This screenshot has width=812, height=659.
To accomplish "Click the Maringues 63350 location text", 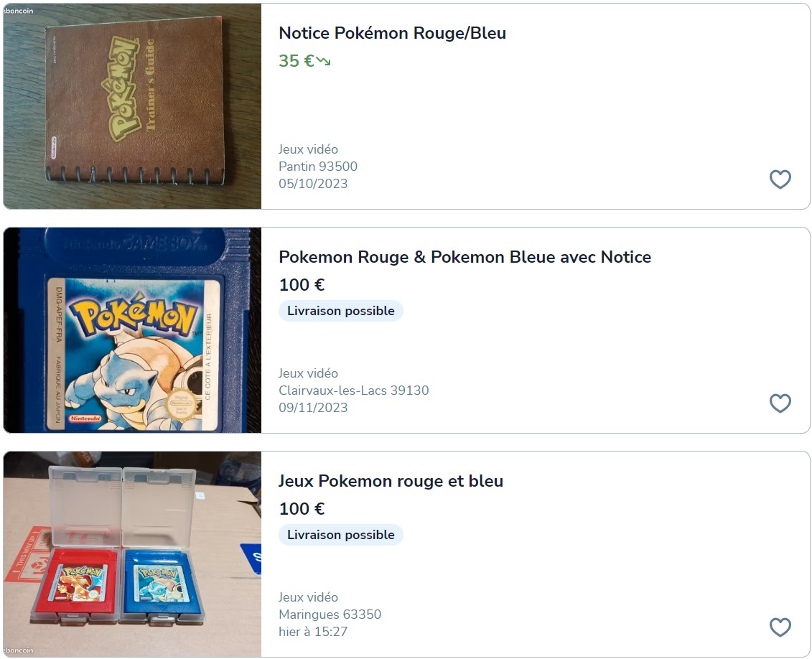I will [330, 614].
